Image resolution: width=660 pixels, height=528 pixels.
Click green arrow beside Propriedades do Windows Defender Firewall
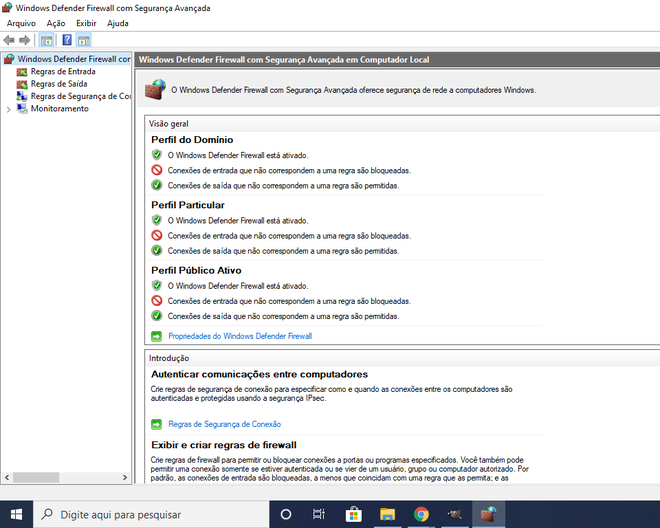tap(156, 336)
